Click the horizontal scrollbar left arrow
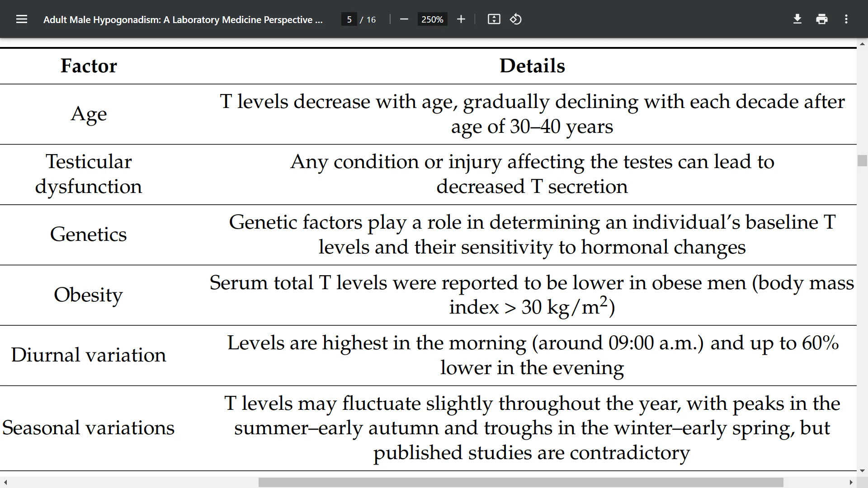The image size is (868, 488). coord(5,483)
